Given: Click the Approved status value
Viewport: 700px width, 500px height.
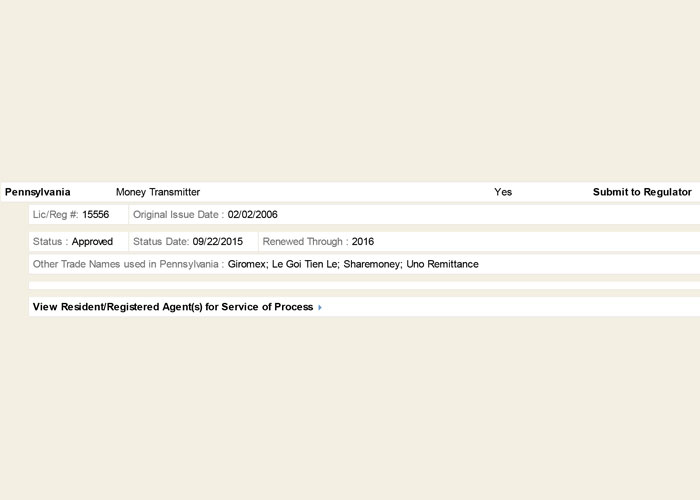Looking at the screenshot, I should point(92,242).
